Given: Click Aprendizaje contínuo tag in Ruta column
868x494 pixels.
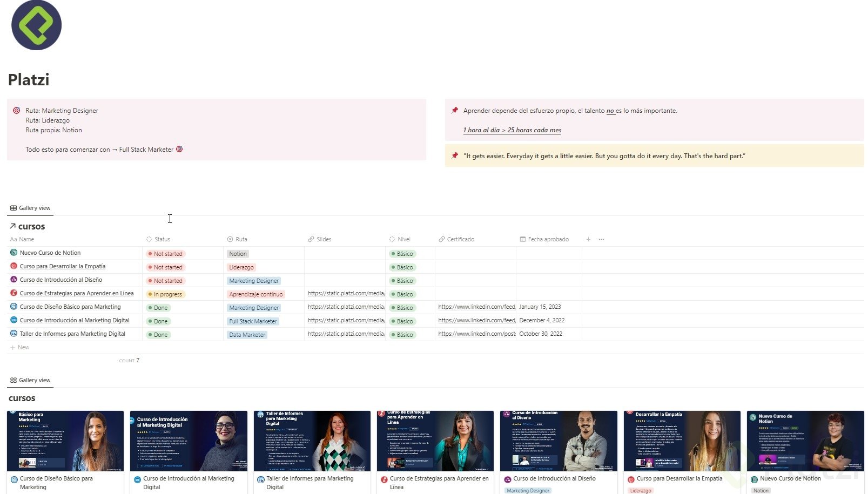Looking at the screenshot, I should (x=255, y=294).
